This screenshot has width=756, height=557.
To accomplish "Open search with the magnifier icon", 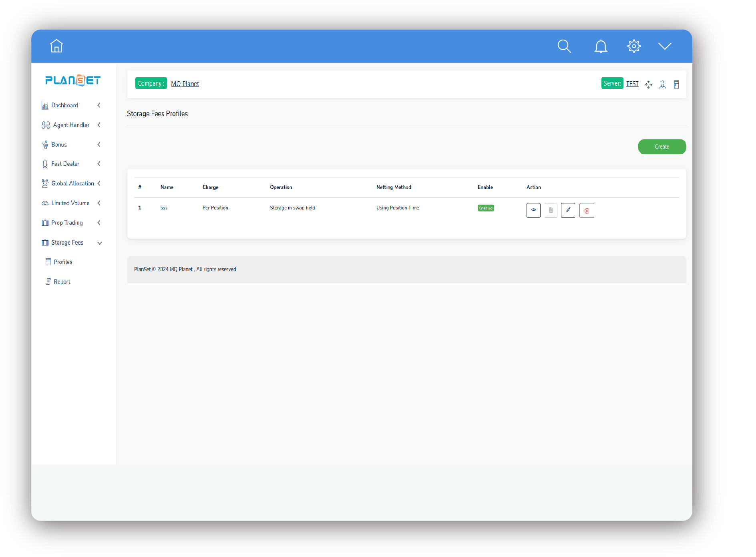I will pos(564,46).
